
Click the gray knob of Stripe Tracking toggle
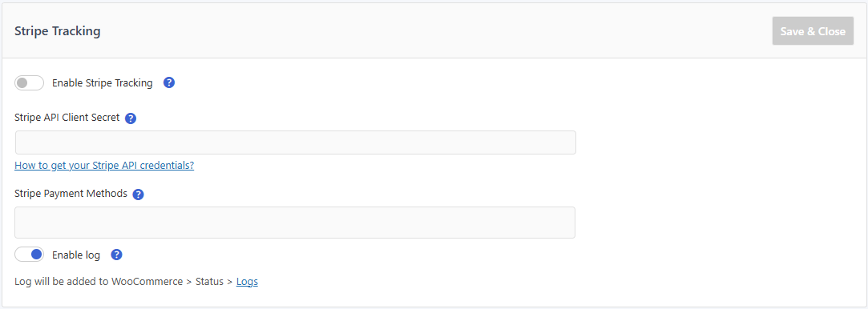click(22, 83)
